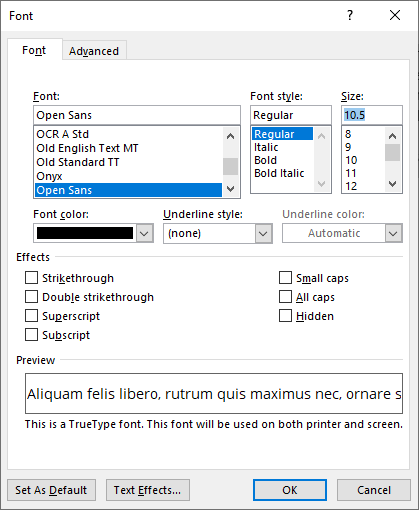Click the size list scroll up arrow
Screen dimensions: 419x510
pyautogui.click(x=393, y=136)
